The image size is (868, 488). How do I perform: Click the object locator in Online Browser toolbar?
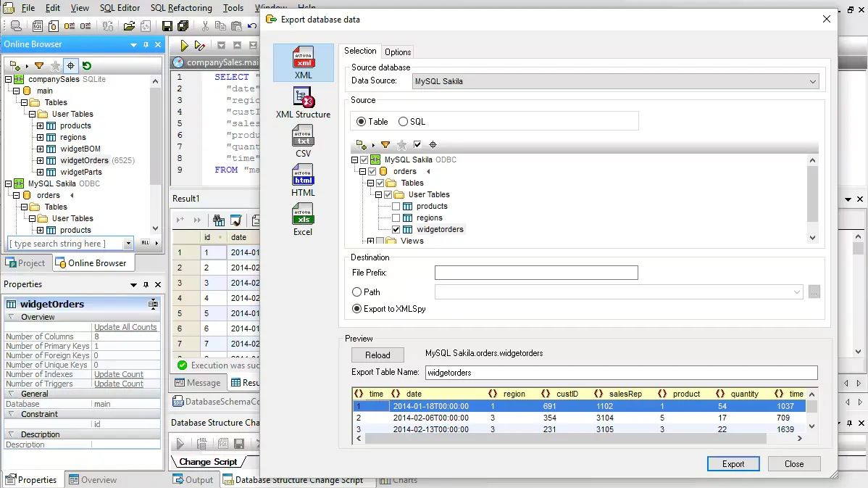point(71,66)
